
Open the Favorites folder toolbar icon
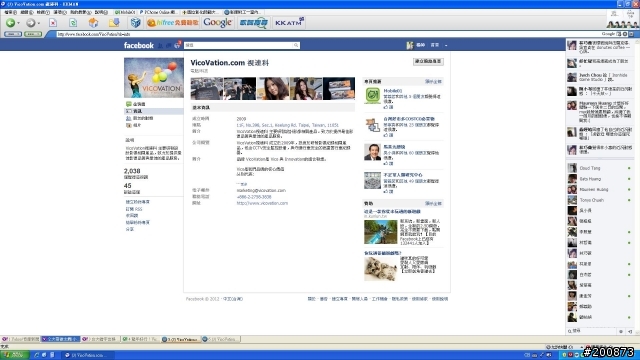pos(114,23)
